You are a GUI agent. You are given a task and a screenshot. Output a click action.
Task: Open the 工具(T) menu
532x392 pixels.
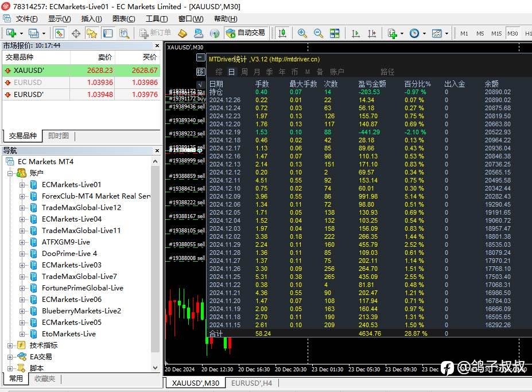click(157, 19)
